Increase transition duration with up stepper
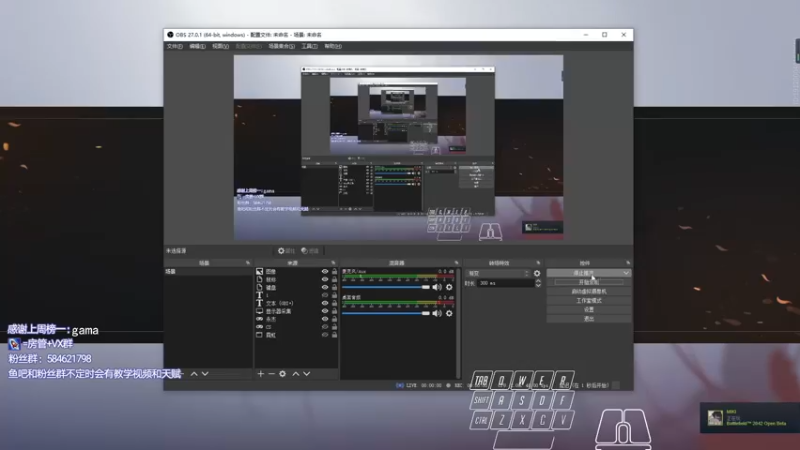 pos(538,281)
